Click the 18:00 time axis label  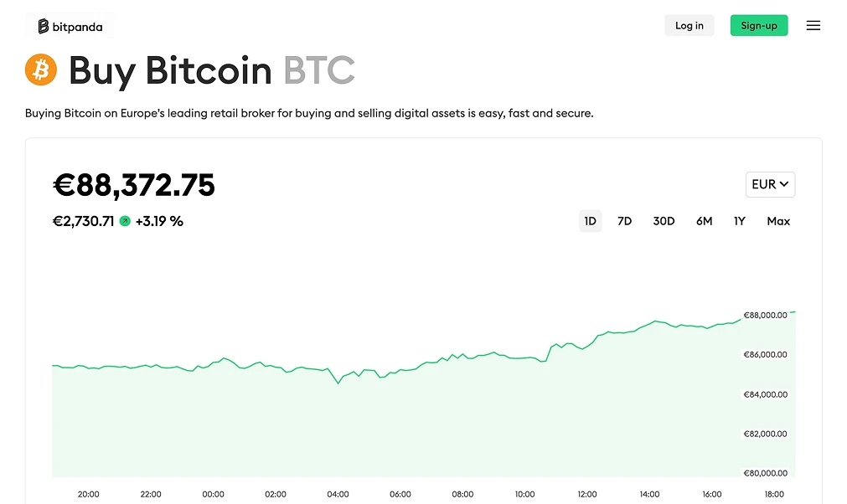pos(775,494)
